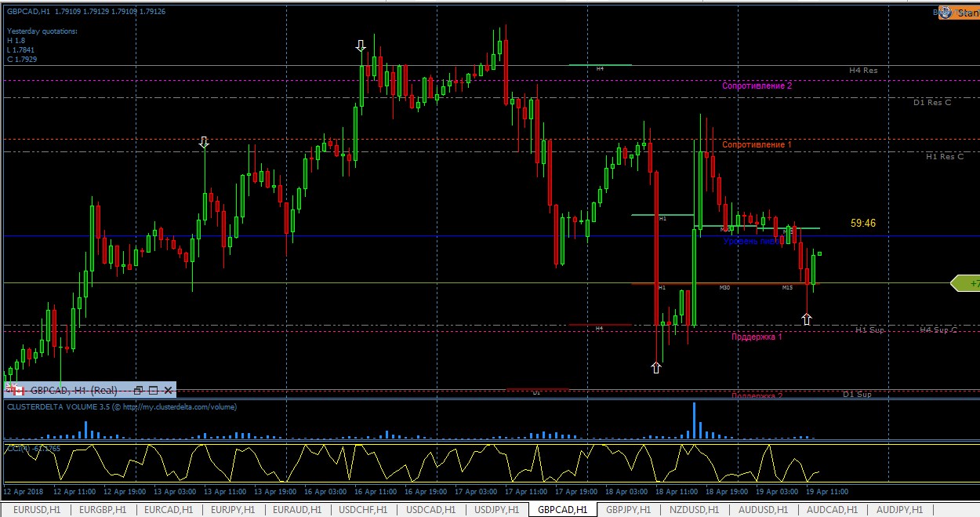Click the '18 Apr 11:00' time axis label
This screenshot has height=517, width=980.
coord(677,492)
